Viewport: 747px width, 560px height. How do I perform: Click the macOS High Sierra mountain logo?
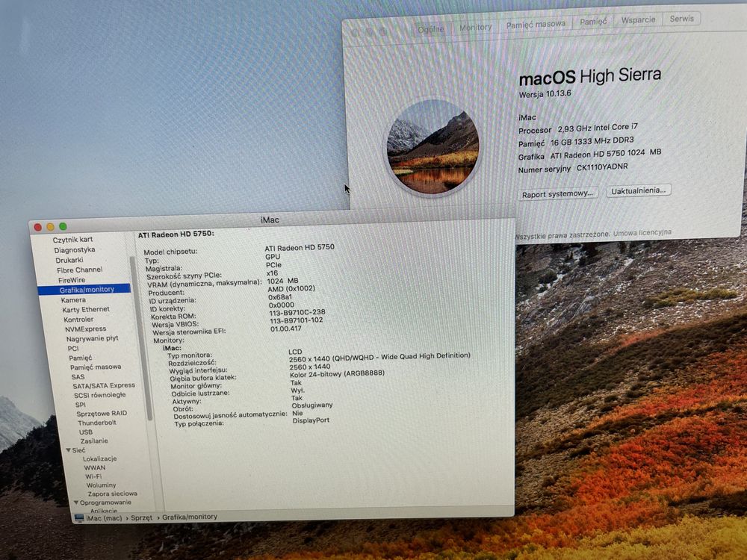pos(433,147)
